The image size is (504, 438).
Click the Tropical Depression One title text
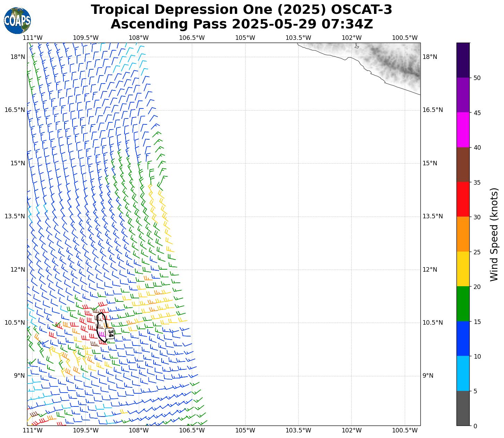click(241, 10)
